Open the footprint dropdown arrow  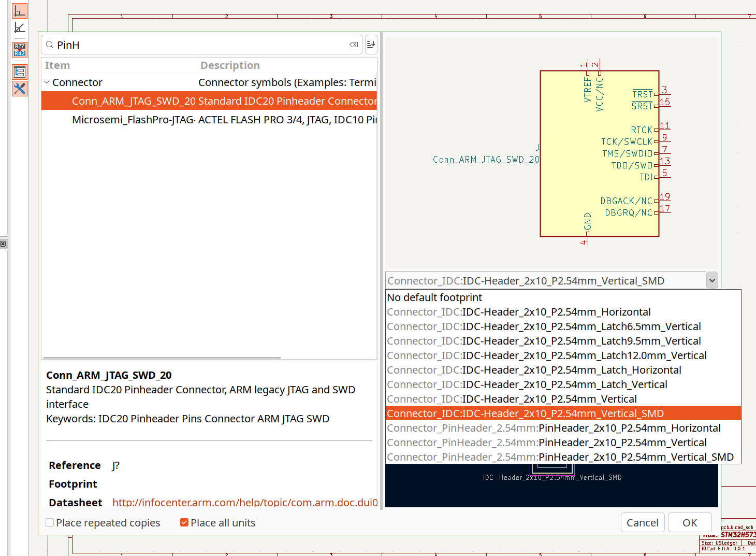tap(712, 280)
